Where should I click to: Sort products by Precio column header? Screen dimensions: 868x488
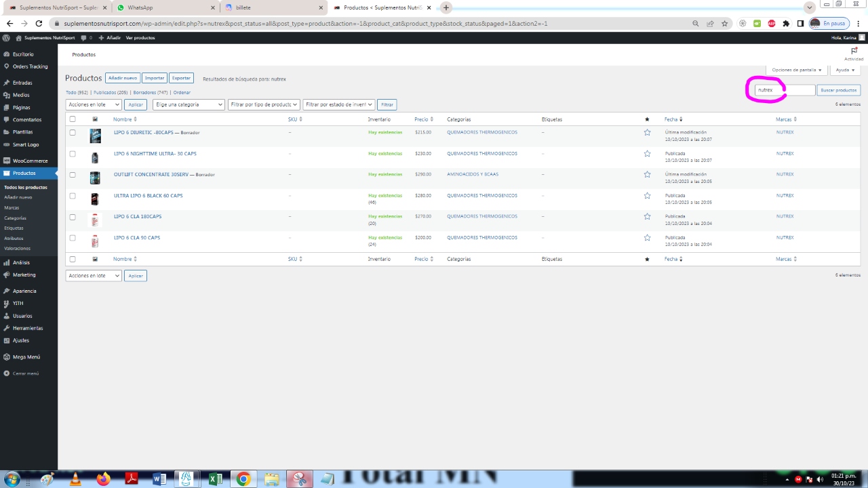click(x=424, y=119)
